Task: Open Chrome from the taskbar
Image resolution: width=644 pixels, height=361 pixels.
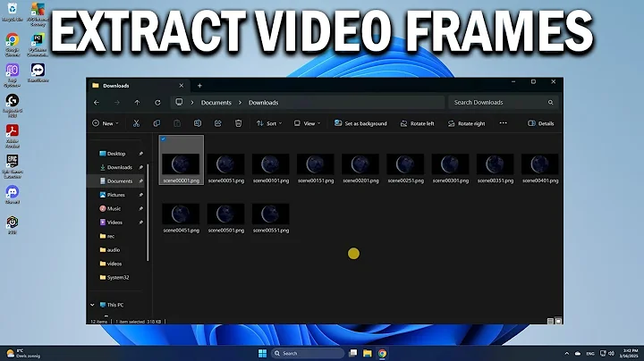Action: pyautogui.click(x=383, y=353)
